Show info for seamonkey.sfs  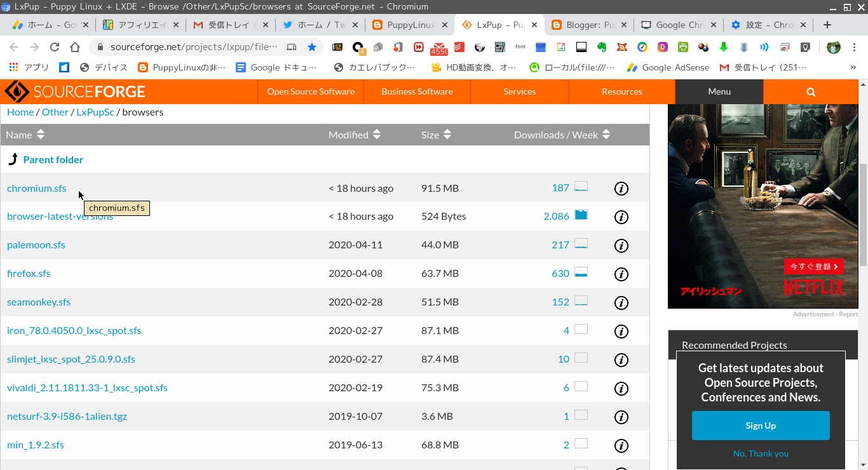click(621, 303)
